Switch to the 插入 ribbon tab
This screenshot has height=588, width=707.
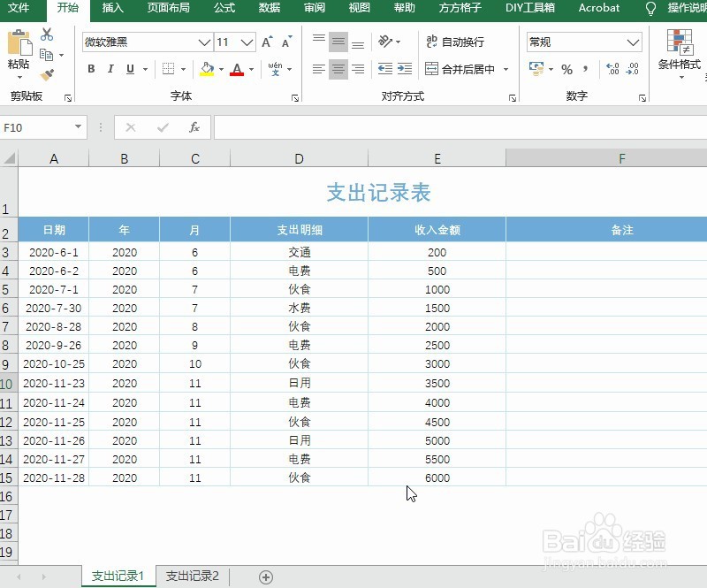[x=112, y=9]
